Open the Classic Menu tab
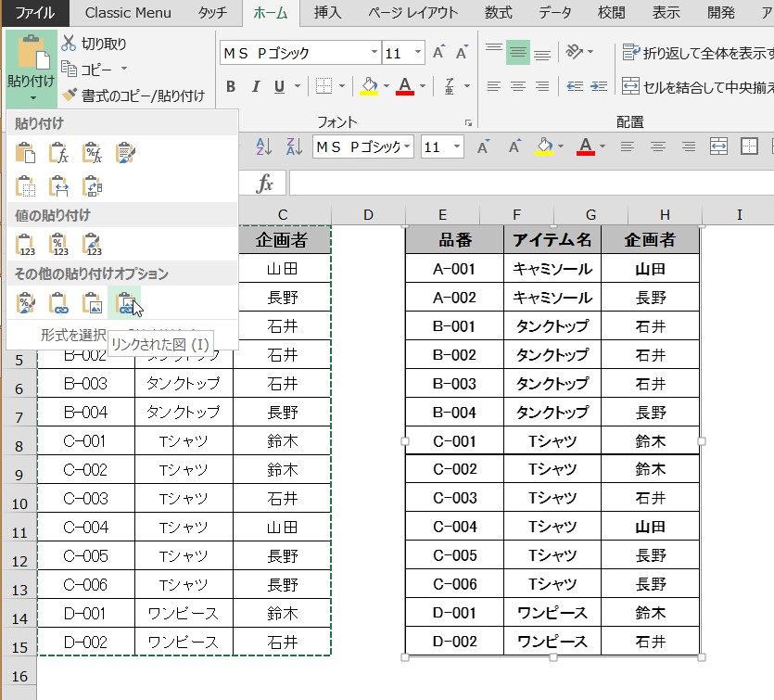This screenshot has width=774, height=700. click(128, 13)
